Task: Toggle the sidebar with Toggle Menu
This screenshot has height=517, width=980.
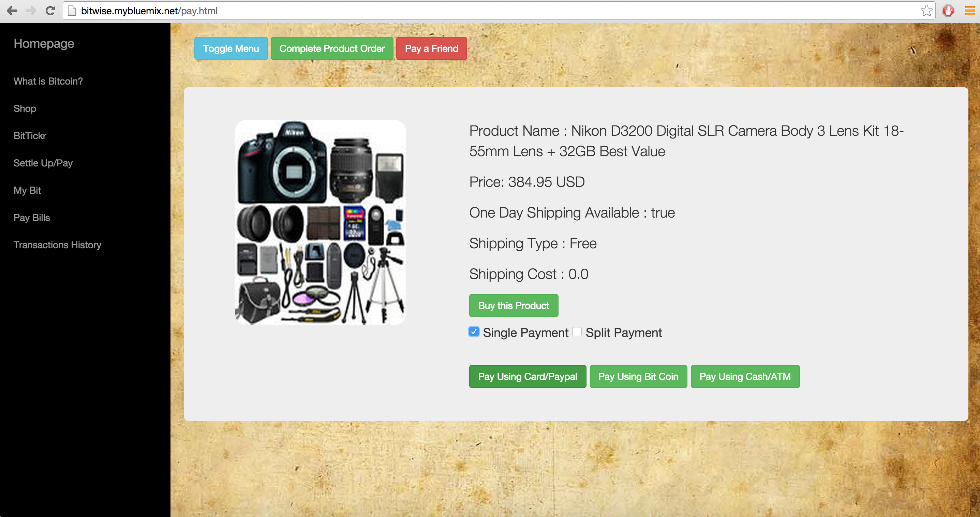Action: point(231,48)
